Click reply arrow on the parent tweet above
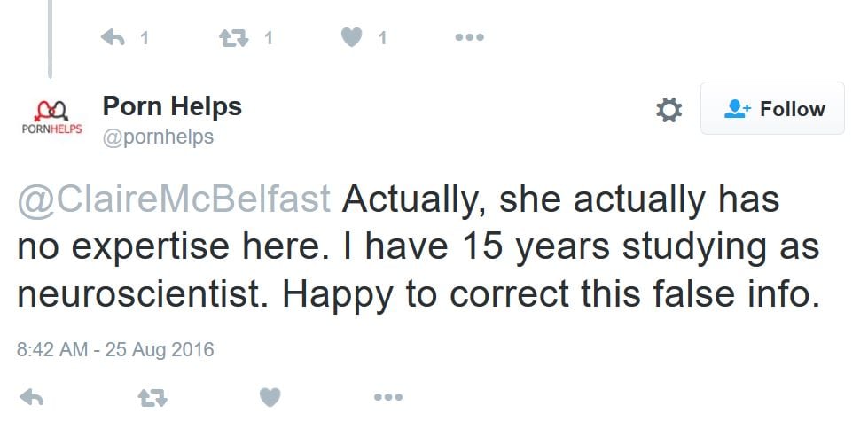This screenshot has height=437, width=868. (113, 38)
